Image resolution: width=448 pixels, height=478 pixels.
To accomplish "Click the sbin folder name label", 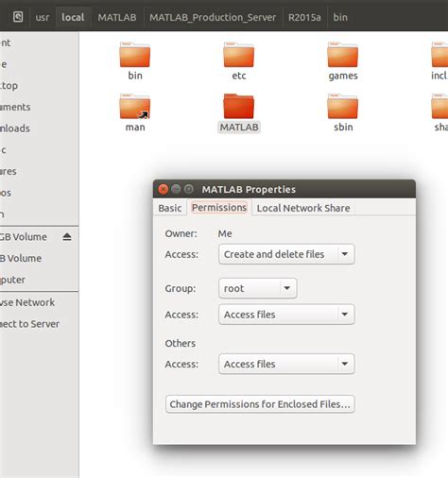I will click(343, 128).
